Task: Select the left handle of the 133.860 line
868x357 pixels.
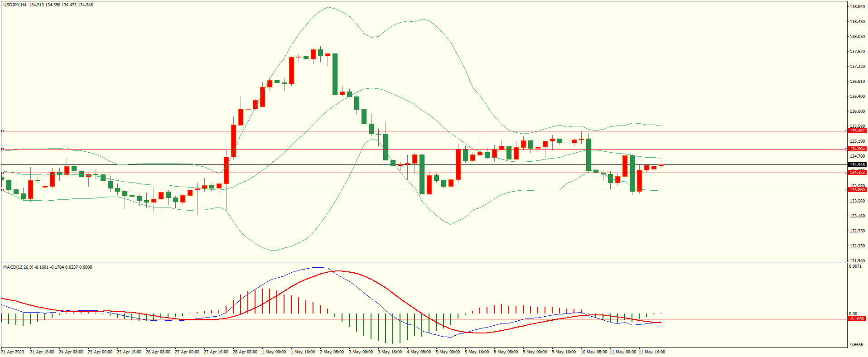Action: click(x=2, y=190)
